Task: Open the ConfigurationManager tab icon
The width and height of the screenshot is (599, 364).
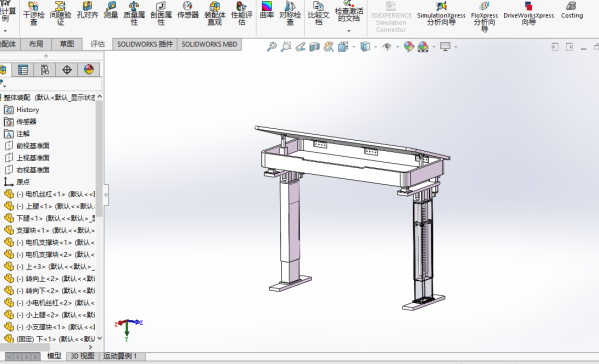Action: pyautogui.click(x=45, y=70)
